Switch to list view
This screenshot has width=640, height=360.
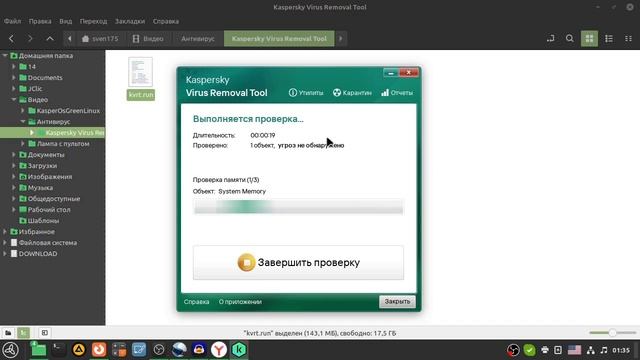[609, 39]
